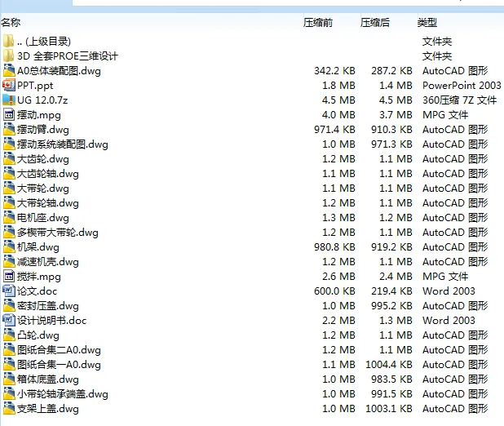The image size is (504, 426).
Task: Click the icon of 大带轮.dwg
Action: click(x=9, y=189)
